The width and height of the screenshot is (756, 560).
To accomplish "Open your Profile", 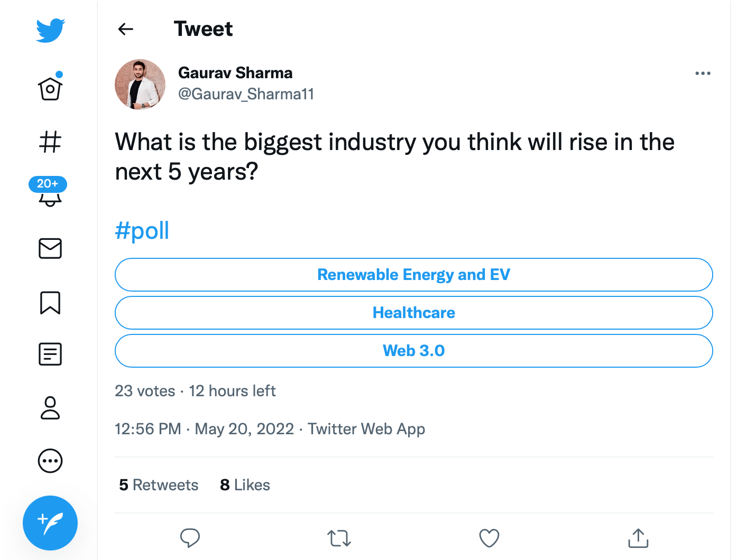I will [x=50, y=408].
